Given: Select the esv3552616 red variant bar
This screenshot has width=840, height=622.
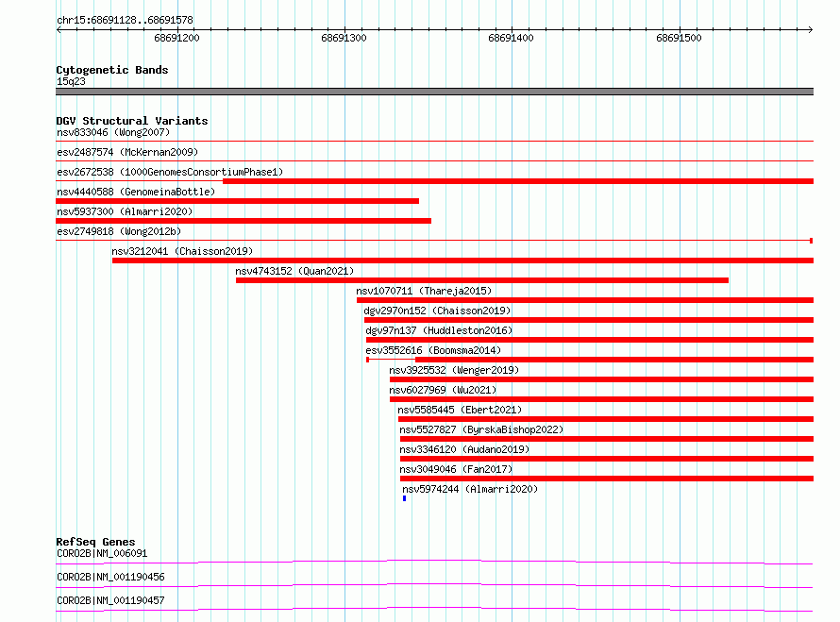Looking at the screenshot, I should pos(614,360).
